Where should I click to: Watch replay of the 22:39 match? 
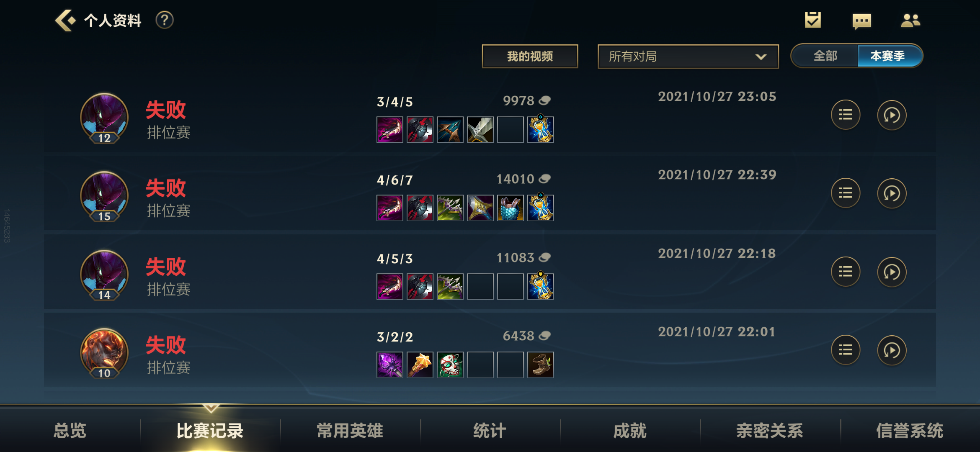coord(892,193)
